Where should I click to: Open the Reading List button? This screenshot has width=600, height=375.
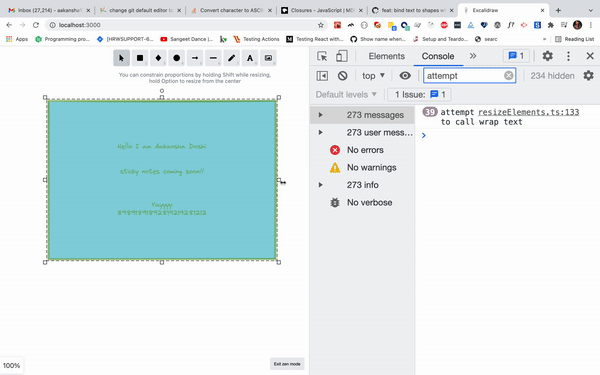[x=574, y=39]
